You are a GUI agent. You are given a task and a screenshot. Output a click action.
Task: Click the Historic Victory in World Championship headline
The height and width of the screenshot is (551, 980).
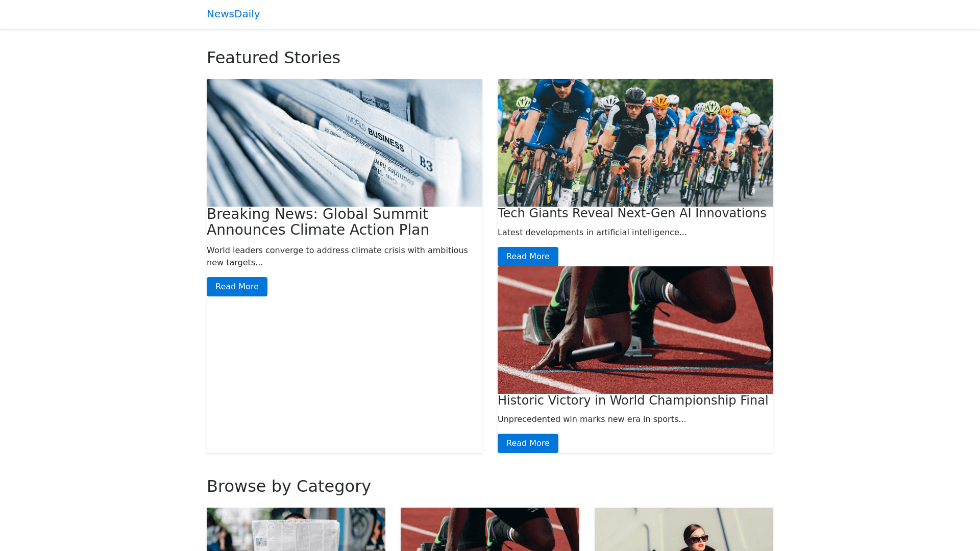[x=633, y=400]
